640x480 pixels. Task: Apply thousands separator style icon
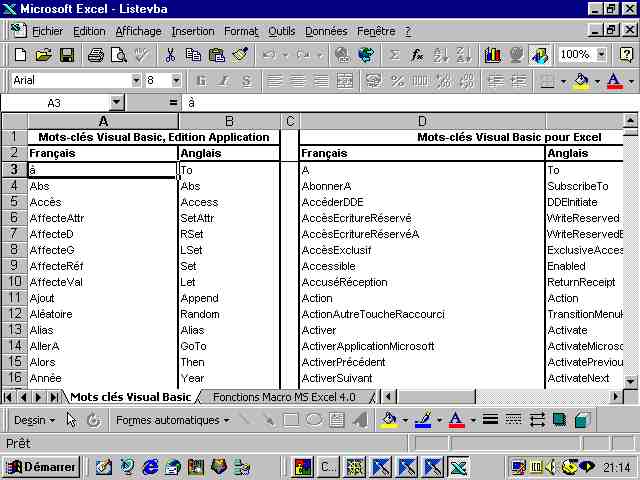(420, 81)
